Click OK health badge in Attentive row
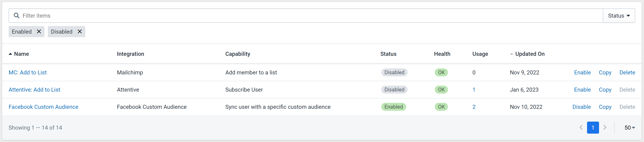Viewport: 644px width, 142px height. pos(441,90)
